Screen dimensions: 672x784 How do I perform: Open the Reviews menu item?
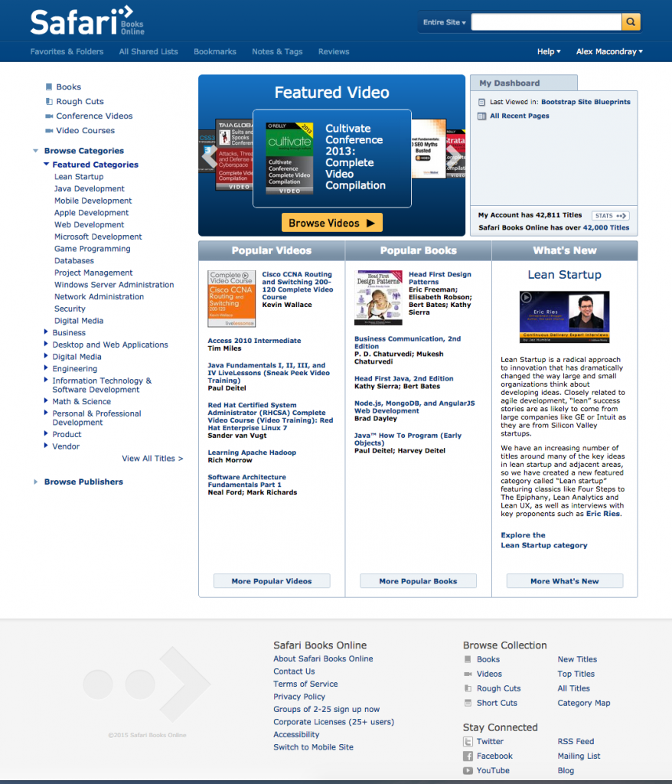click(334, 51)
